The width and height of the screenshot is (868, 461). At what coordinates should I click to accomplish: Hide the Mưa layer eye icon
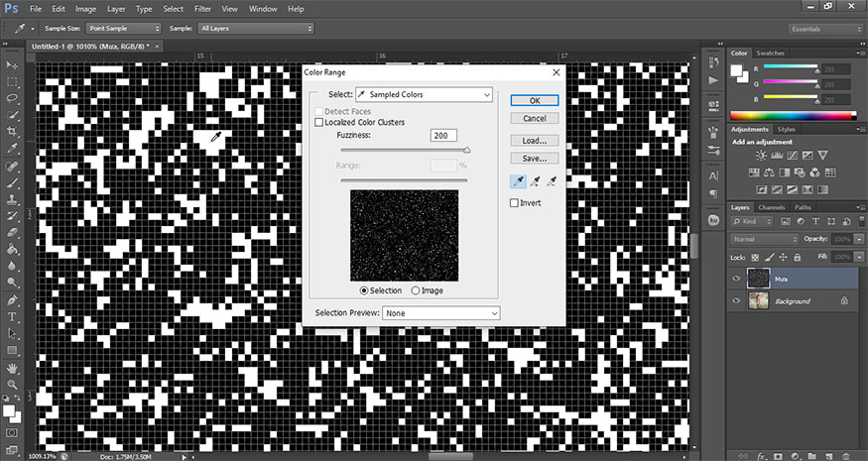[736, 279]
